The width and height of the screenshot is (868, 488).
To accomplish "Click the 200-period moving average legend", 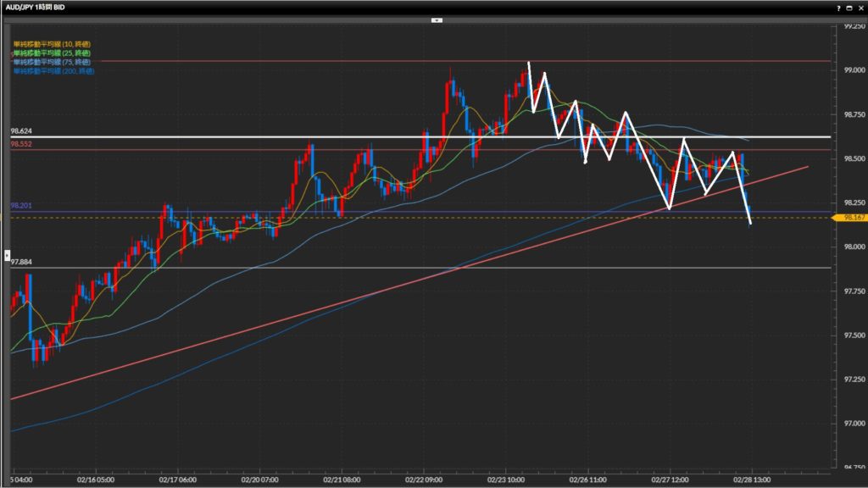I will (54, 71).
